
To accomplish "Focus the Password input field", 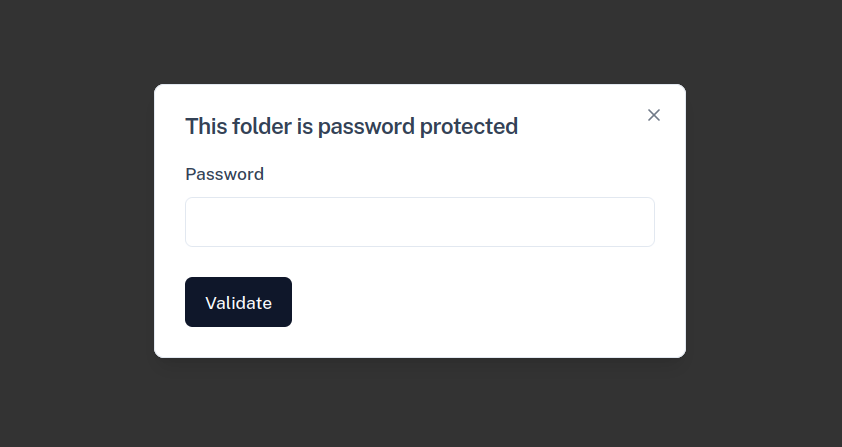I will coord(419,222).
